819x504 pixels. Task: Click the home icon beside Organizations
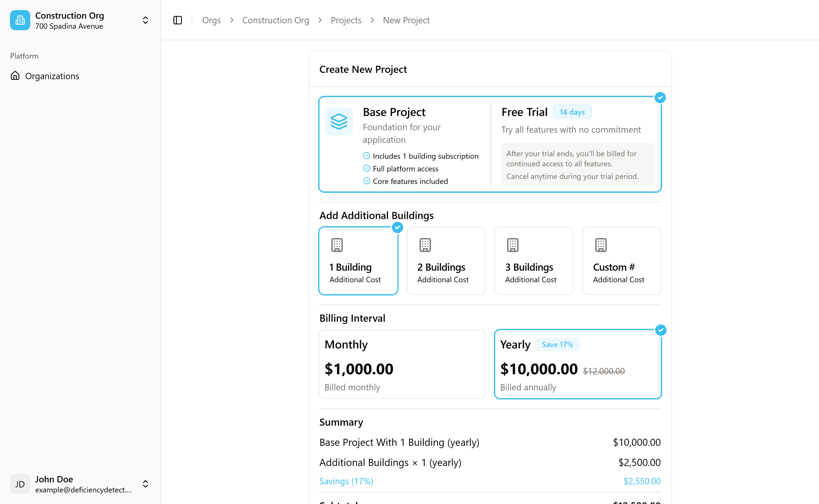(x=15, y=76)
